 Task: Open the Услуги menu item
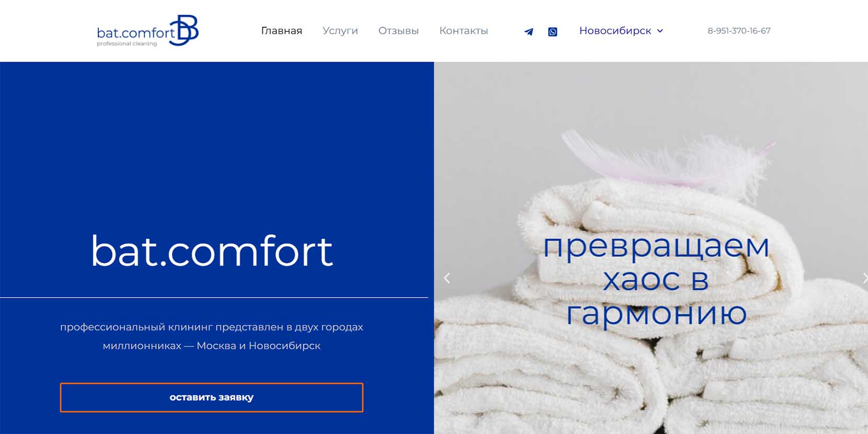pyautogui.click(x=340, y=31)
